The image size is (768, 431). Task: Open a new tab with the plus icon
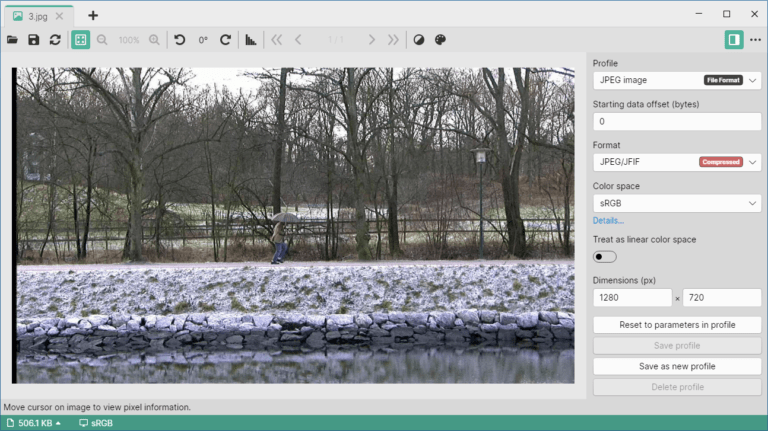click(x=93, y=16)
